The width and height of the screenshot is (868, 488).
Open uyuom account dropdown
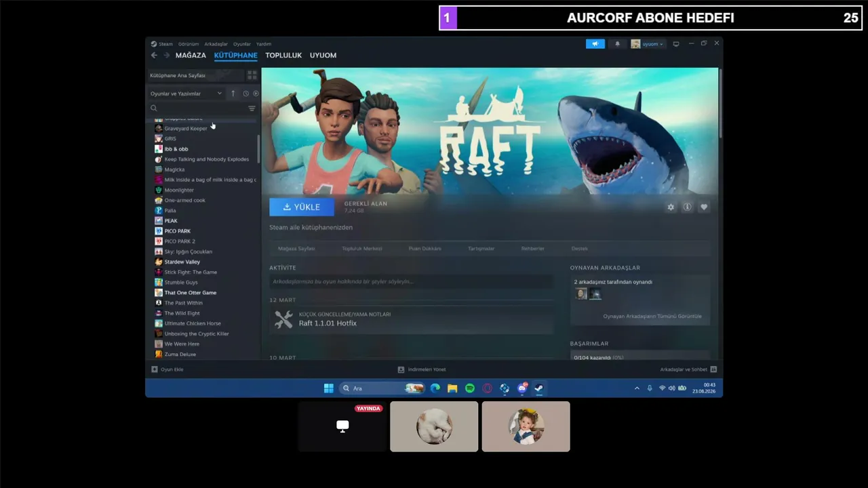click(x=648, y=44)
